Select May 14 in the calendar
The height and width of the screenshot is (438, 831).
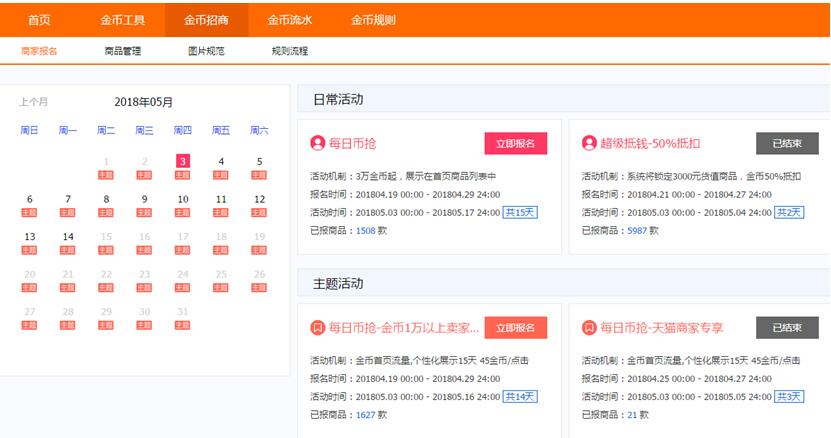[68, 237]
